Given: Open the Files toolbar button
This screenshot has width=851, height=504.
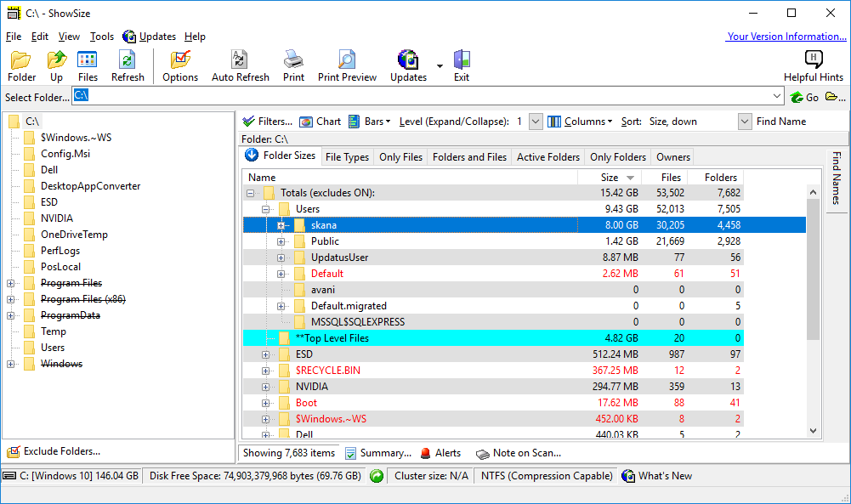Looking at the screenshot, I should click(x=88, y=66).
